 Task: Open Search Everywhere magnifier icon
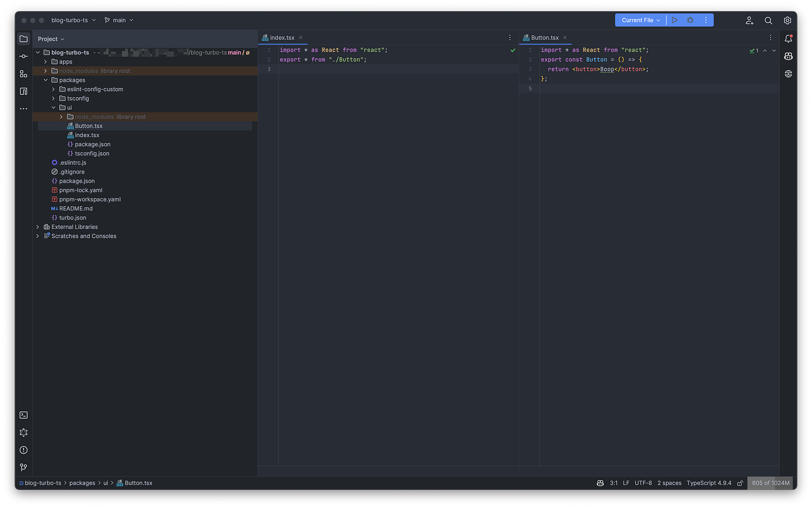768,20
